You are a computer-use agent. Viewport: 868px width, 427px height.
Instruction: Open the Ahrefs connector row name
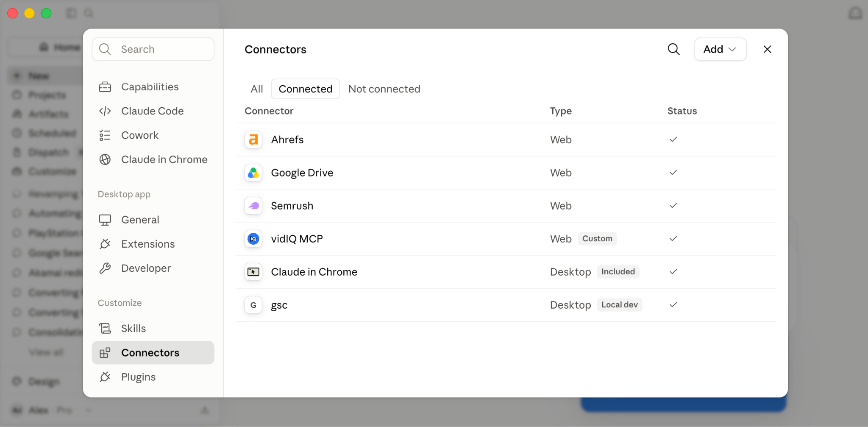(287, 140)
